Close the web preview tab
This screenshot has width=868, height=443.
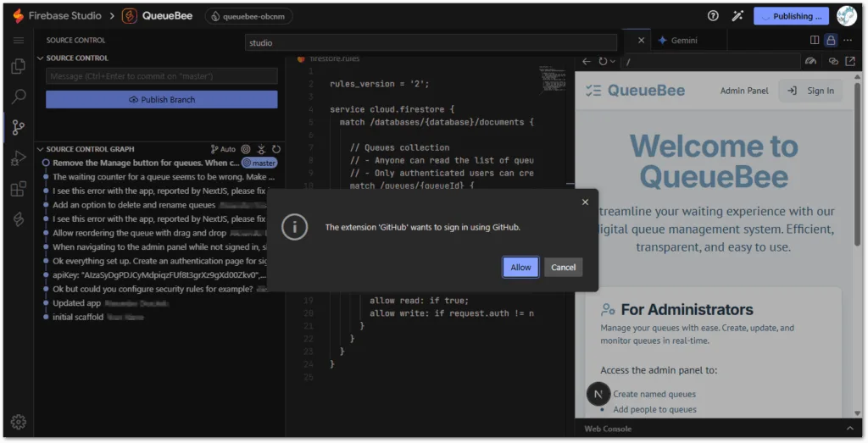641,40
